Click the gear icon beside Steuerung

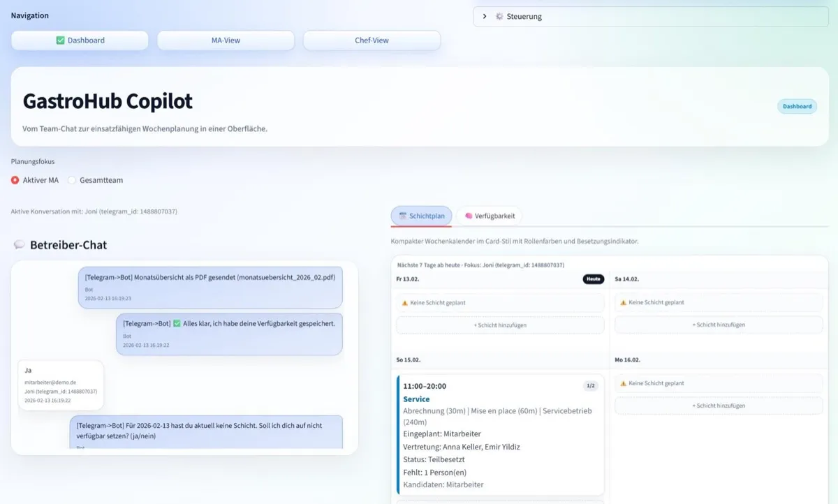tap(499, 17)
